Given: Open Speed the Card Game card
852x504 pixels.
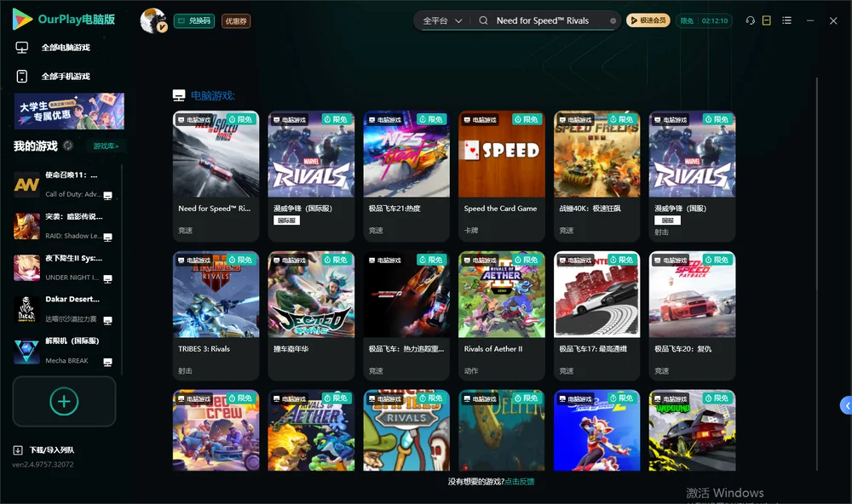Looking at the screenshot, I should [502, 176].
